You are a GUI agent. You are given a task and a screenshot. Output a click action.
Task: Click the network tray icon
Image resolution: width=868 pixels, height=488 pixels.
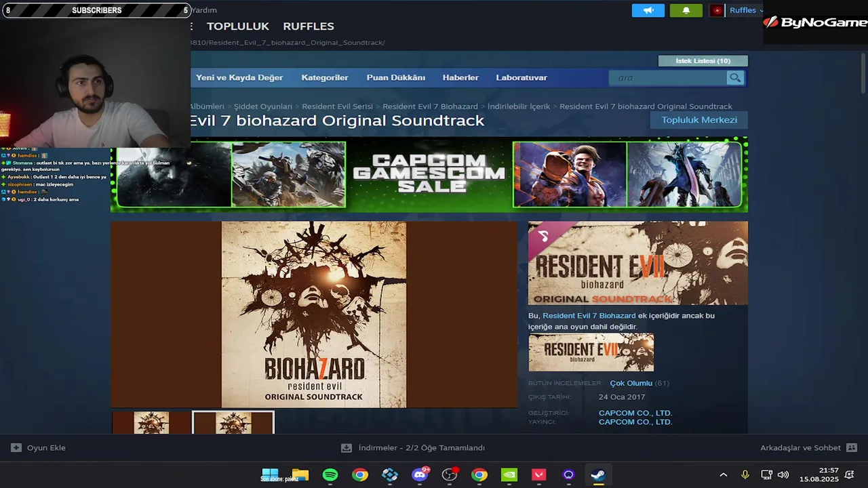pyautogui.click(x=766, y=474)
